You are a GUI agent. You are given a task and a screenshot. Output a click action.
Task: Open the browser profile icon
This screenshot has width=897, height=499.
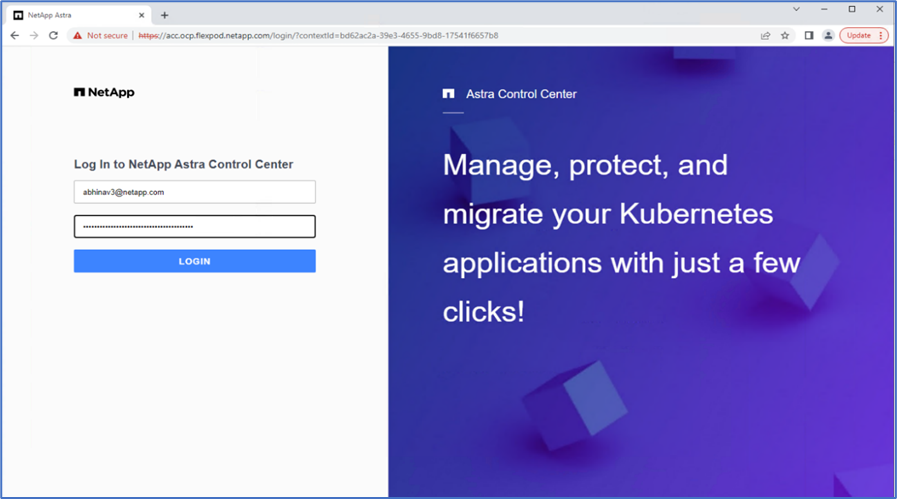pyautogui.click(x=828, y=35)
